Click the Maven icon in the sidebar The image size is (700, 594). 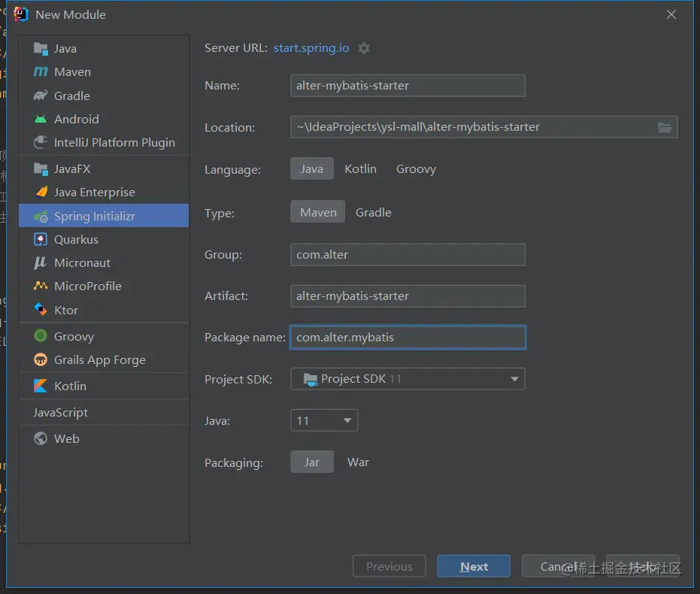coord(41,72)
